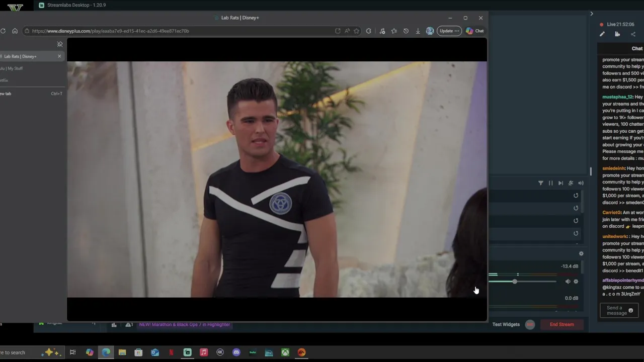
Task: Open File Explorer from taskbar
Action: point(122,352)
